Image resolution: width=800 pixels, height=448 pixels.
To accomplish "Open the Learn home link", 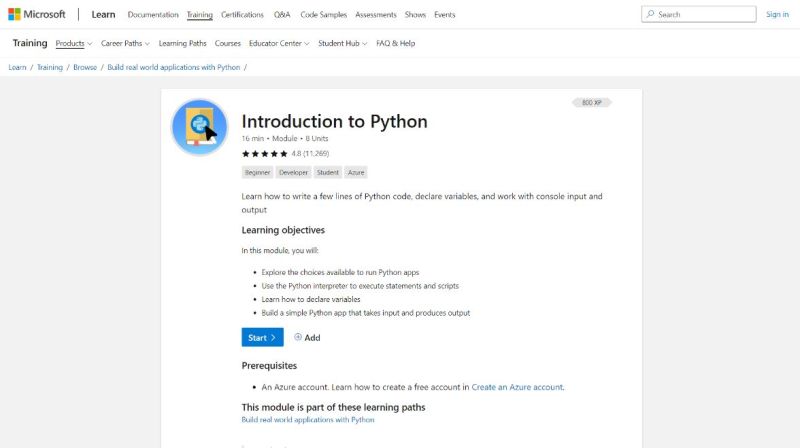I will coord(103,14).
